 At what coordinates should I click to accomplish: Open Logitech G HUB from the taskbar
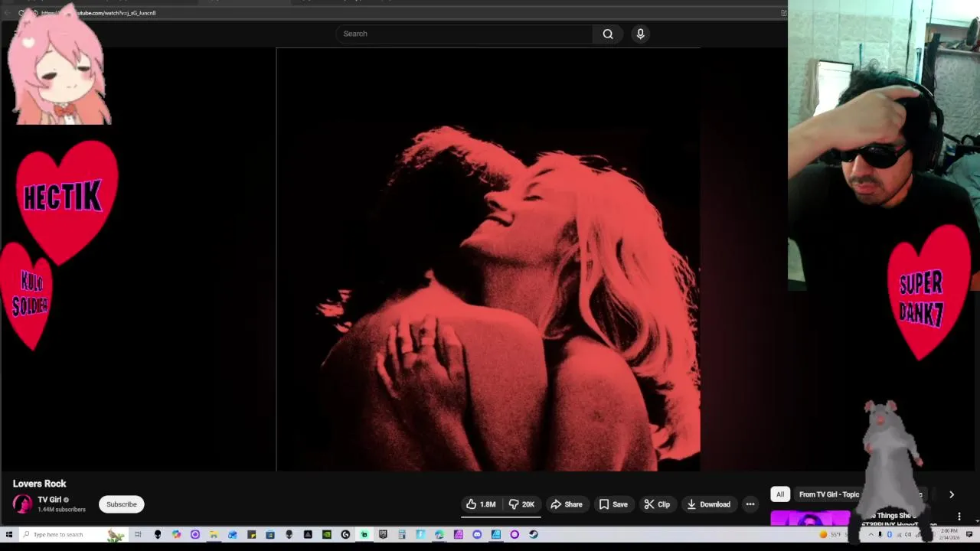click(x=345, y=534)
